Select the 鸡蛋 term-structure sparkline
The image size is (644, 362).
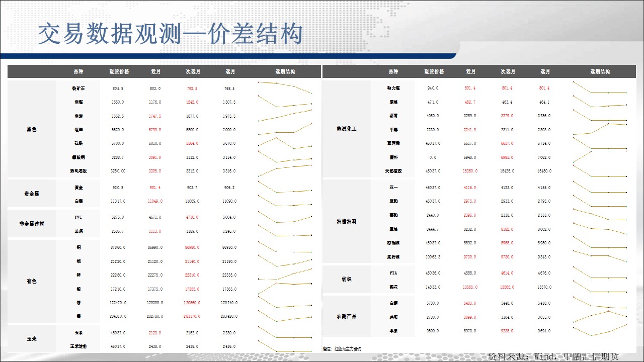[x=600, y=317]
